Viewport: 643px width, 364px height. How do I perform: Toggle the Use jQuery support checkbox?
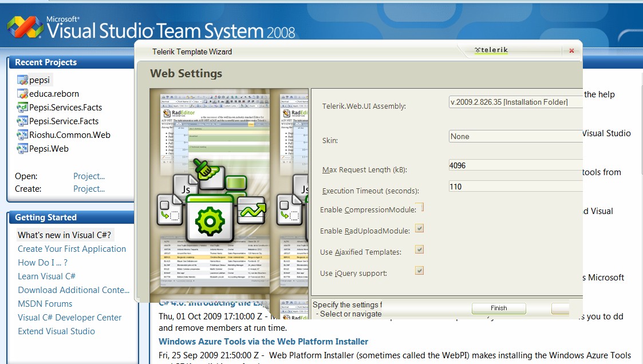tap(419, 271)
